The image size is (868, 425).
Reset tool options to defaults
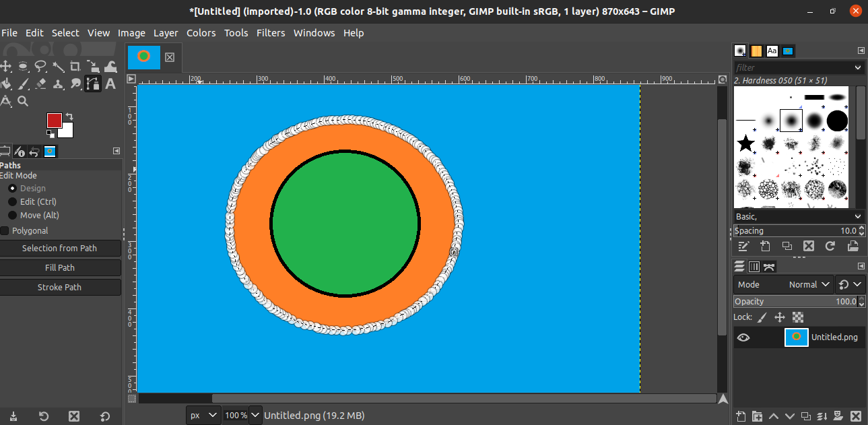point(105,416)
